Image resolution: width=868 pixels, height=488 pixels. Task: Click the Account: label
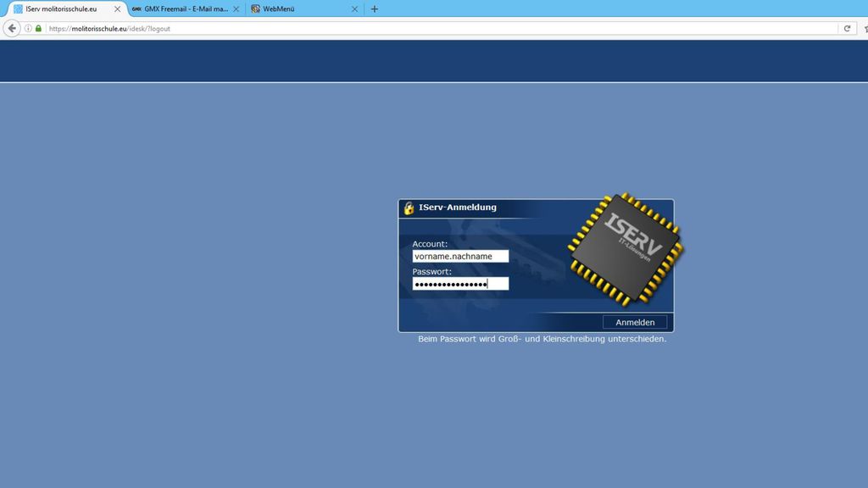pyautogui.click(x=430, y=244)
